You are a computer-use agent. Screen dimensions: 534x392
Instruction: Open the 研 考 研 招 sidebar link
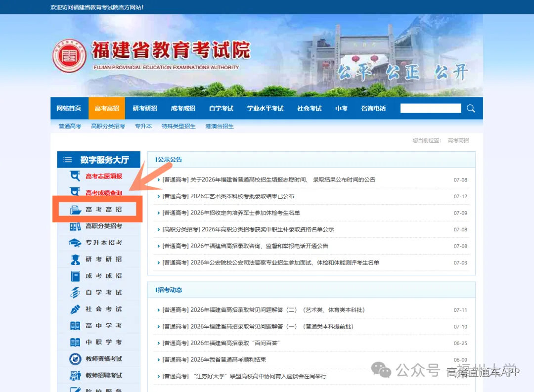pyautogui.click(x=103, y=259)
